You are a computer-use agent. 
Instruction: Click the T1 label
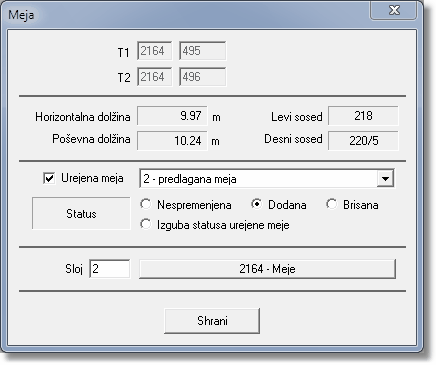[124, 53]
